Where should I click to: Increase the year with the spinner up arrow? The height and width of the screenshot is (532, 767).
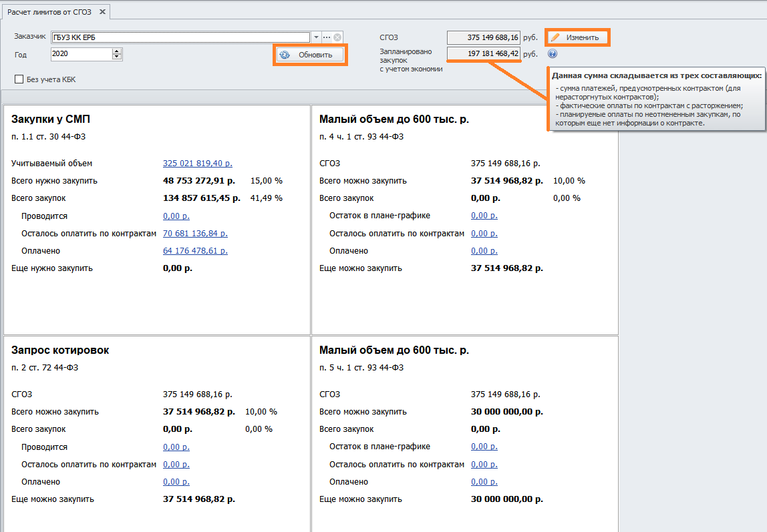[x=116, y=51]
